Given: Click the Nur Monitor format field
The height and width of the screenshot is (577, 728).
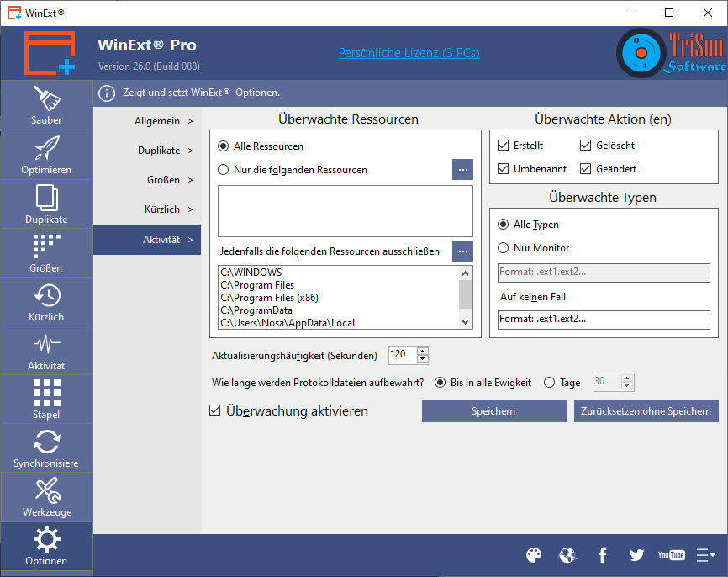Looking at the screenshot, I should tap(604, 273).
